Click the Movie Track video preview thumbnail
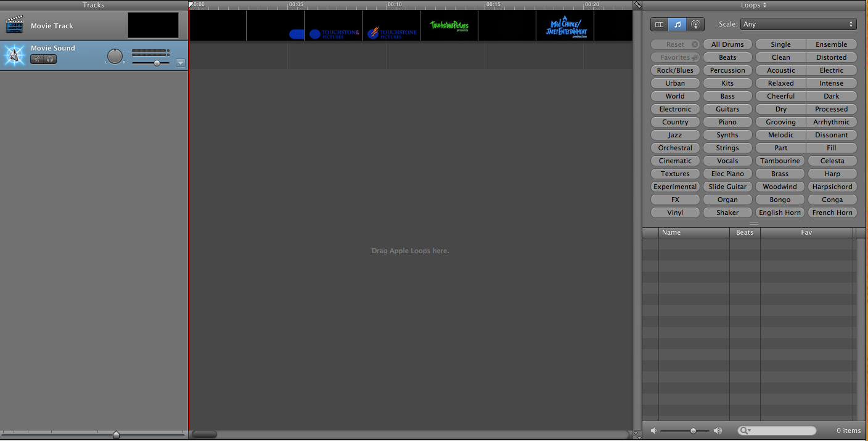The image size is (868, 441). 154,25
